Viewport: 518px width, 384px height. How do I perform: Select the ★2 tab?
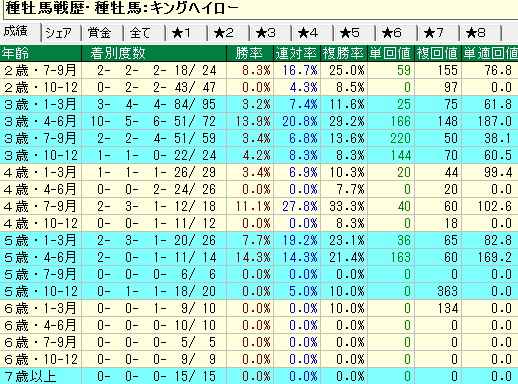(228, 33)
